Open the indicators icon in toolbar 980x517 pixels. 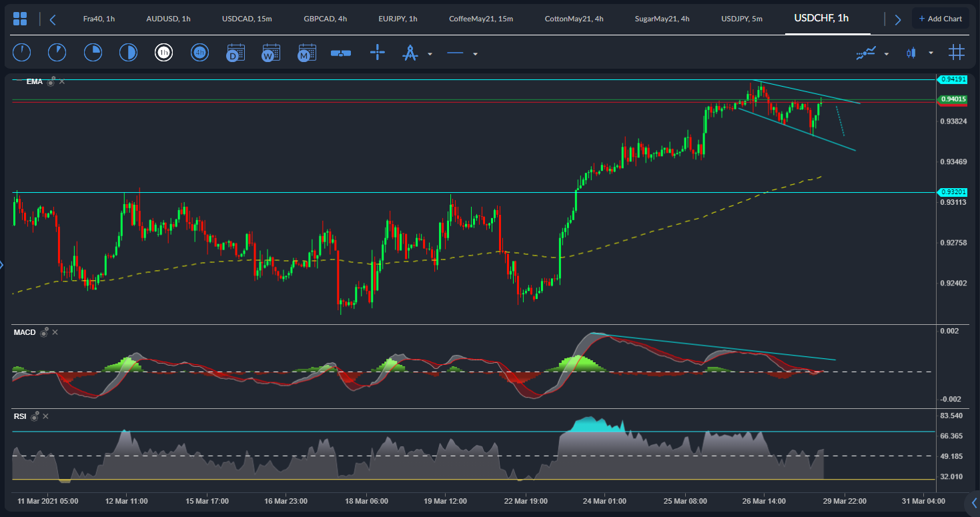(x=866, y=53)
